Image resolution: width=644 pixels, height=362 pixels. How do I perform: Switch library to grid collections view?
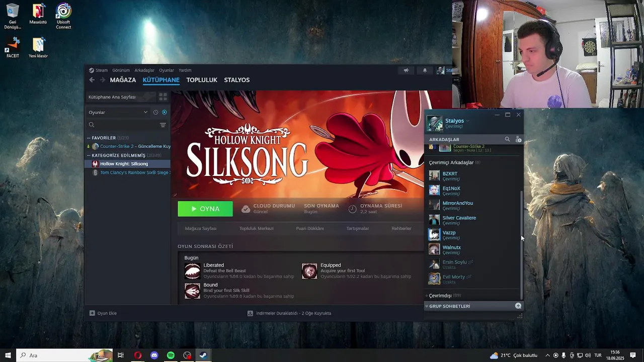coord(163,97)
